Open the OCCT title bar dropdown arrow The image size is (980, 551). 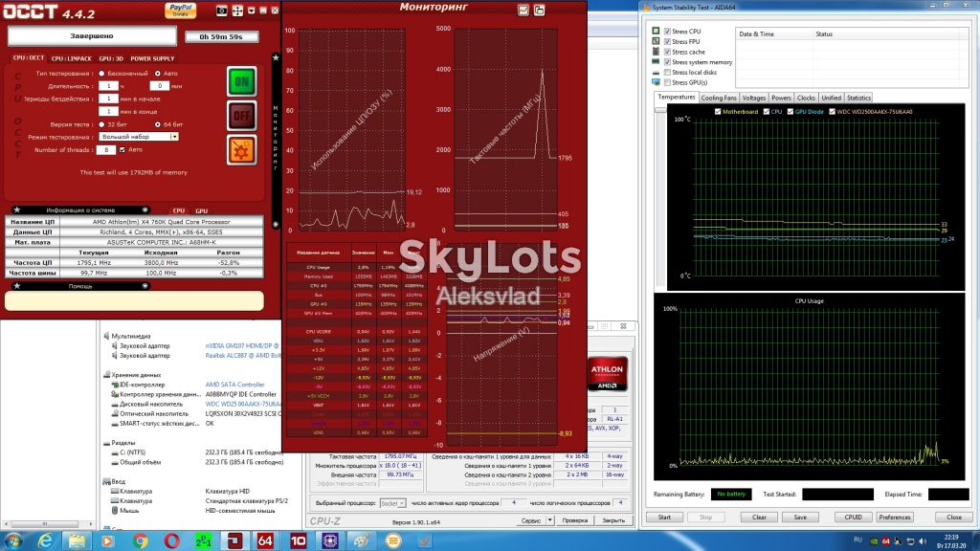pos(252,11)
